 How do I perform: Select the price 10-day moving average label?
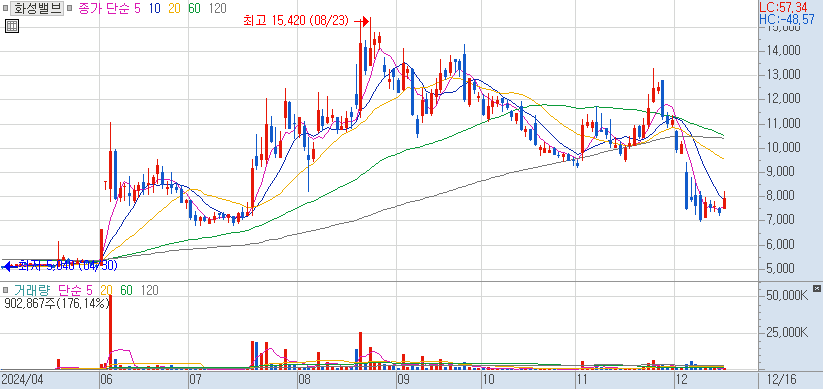[x=155, y=8]
